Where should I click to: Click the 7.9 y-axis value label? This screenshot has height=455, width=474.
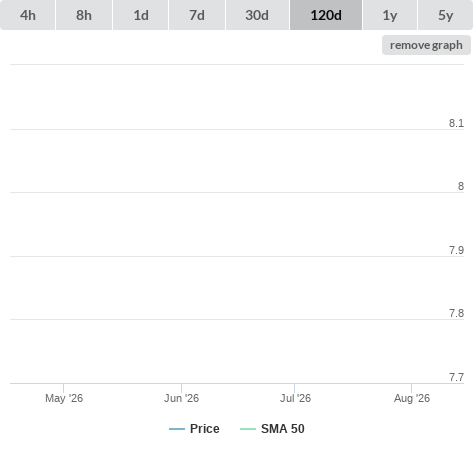[456, 250]
